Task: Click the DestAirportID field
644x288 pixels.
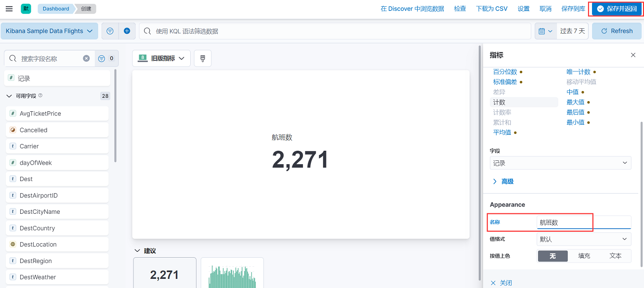Action: point(57,196)
